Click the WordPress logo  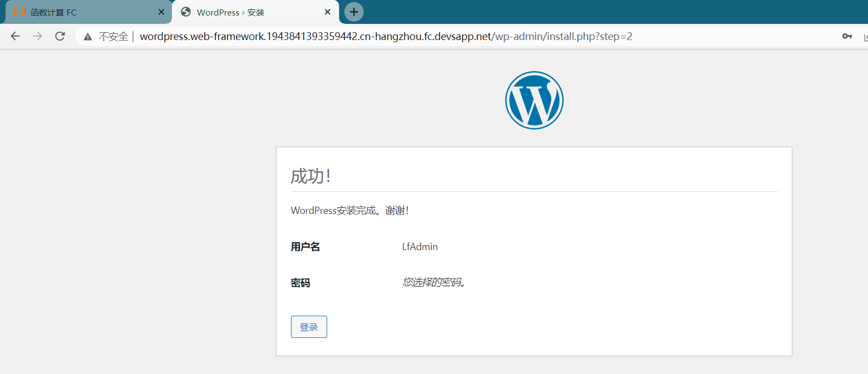(534, 100)
